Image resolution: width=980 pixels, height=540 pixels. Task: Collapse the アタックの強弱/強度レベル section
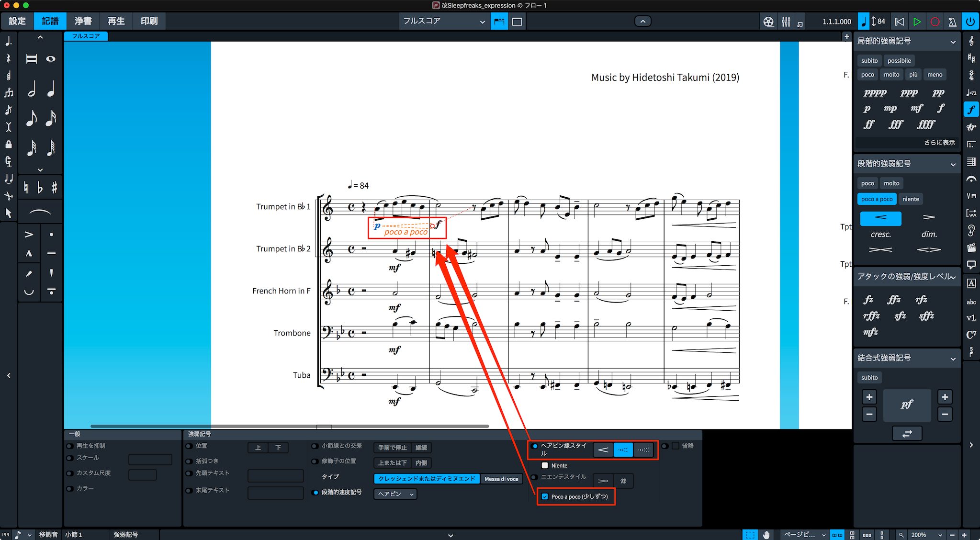pos(953,277)
